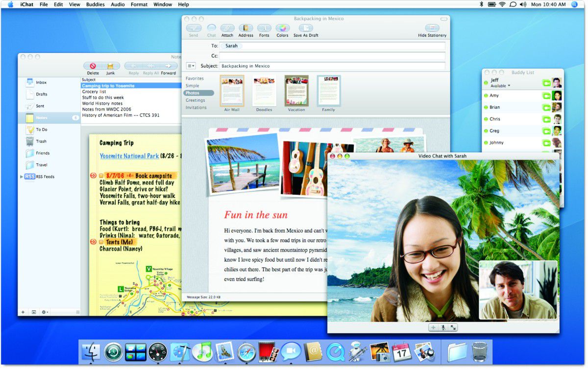Open the Address panel from the compose toolbar
The width and height of the screenshot is (588, 369).
pos(246,28)
